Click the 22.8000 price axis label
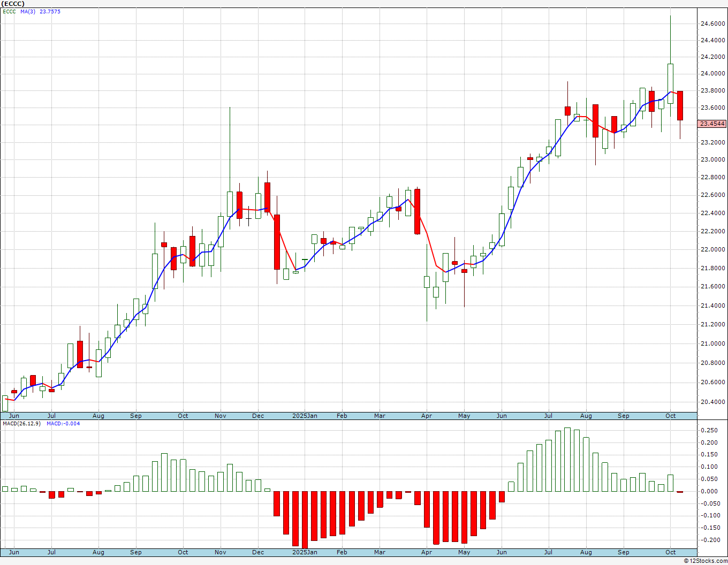This screenshot has width=728, height=565. coord(712,177)
